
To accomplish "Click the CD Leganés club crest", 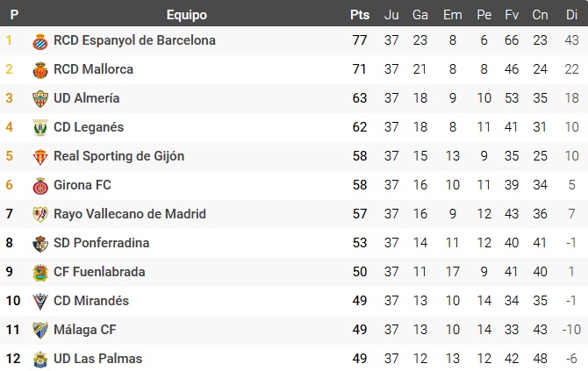I will (x=39, y=127).
